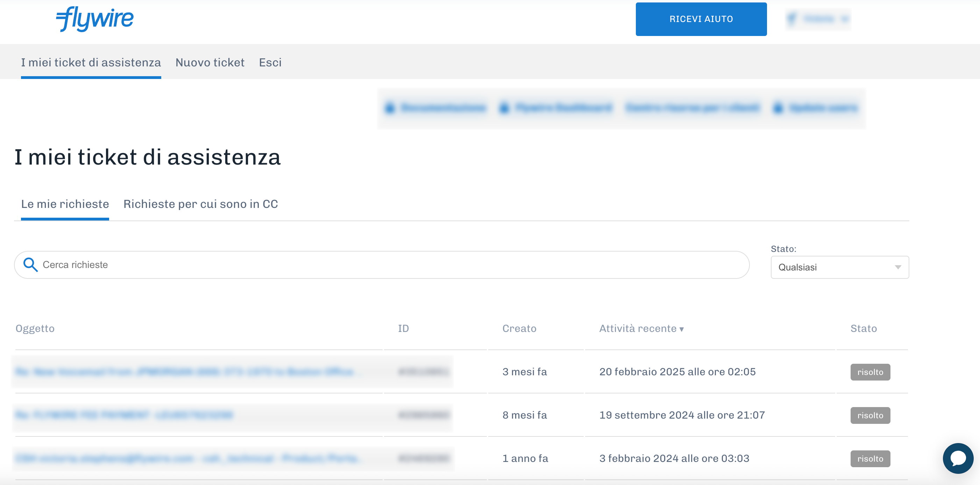Open the blurred user profile dropdown
Screen dimensions: 980x485
tap(818, 19)
